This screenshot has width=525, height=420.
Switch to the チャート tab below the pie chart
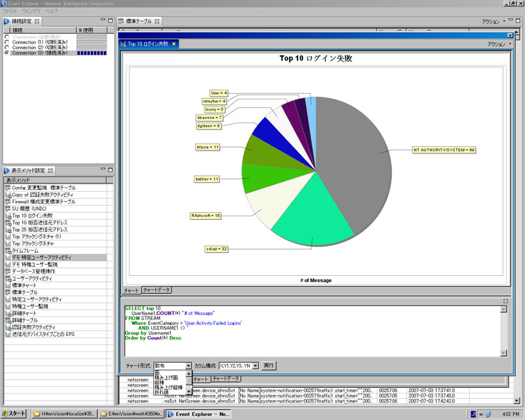[131, 290]
